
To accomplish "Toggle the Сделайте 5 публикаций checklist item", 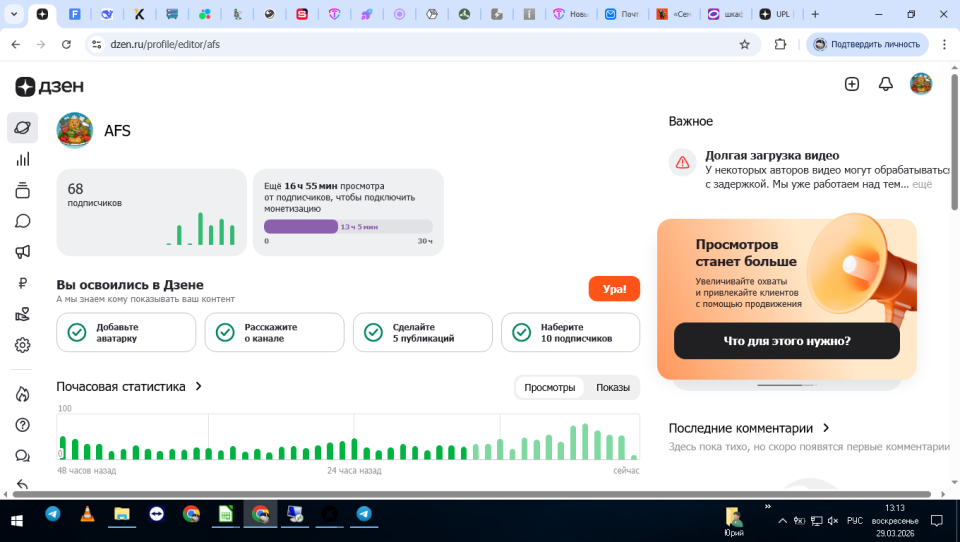I will [x=422, y=333].
